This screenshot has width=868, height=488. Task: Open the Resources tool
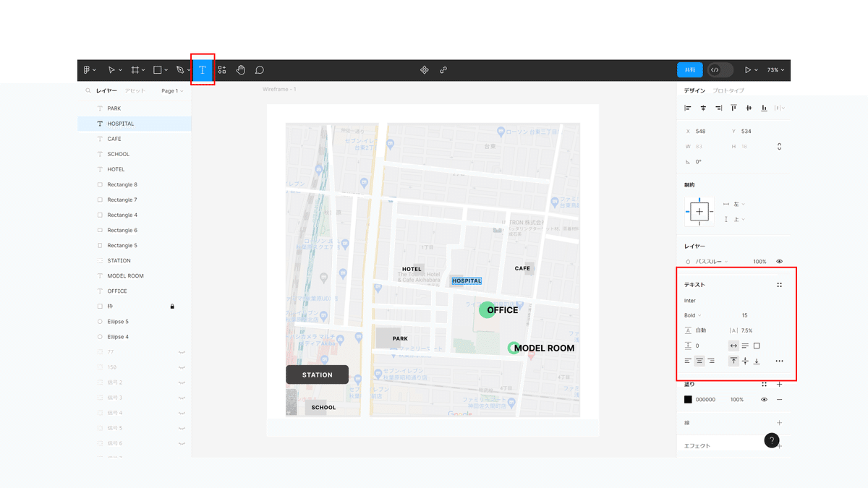point(222,70)
